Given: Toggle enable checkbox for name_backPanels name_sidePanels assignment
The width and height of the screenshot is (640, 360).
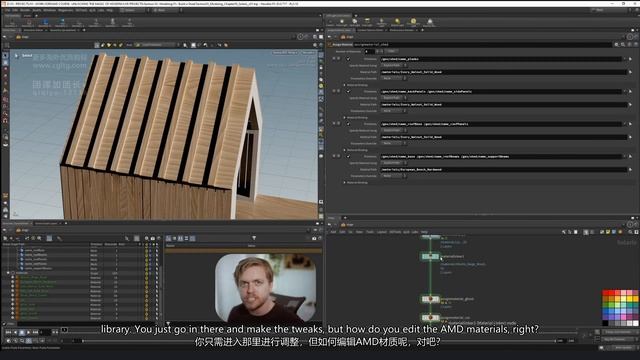Looking at the screenshot, I should [348, 91].
